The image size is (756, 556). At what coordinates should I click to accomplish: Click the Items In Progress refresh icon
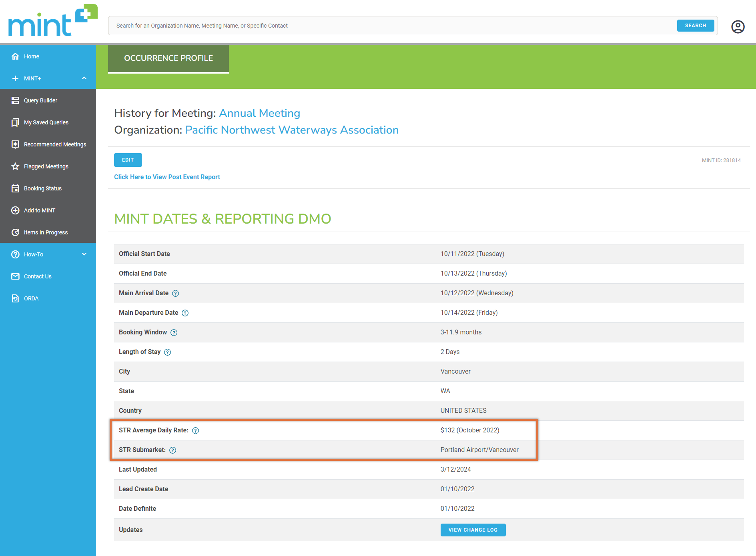click(x=15, y=232)
